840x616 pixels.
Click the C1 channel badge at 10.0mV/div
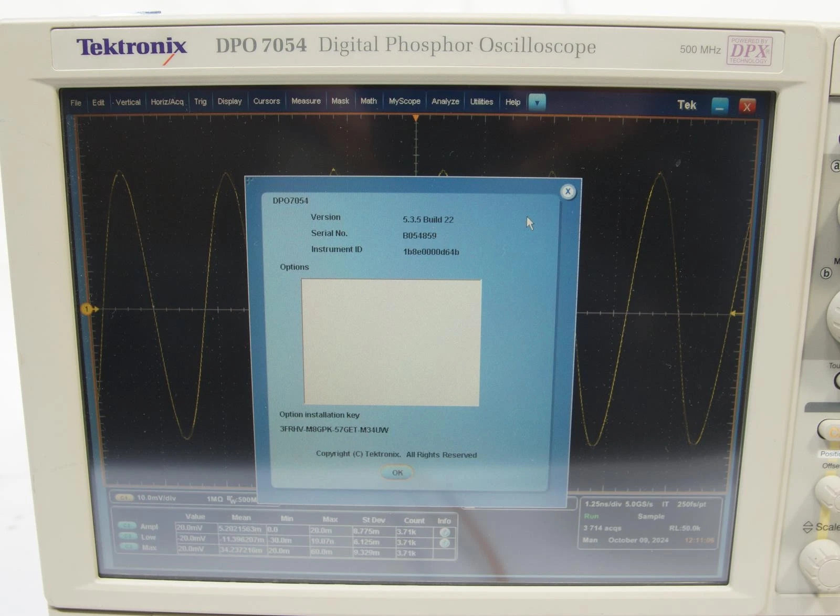[124, 498]
